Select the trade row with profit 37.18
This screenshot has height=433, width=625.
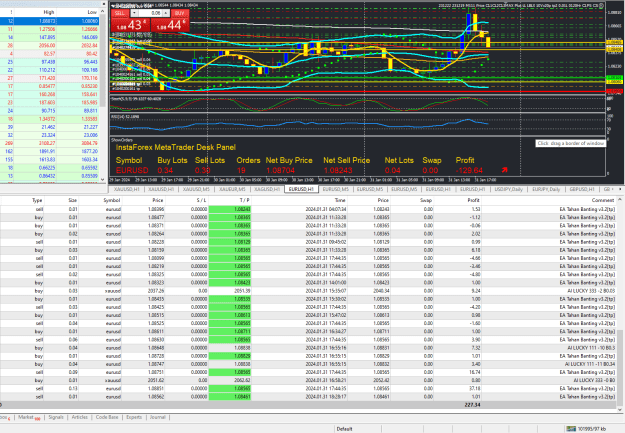308,388
